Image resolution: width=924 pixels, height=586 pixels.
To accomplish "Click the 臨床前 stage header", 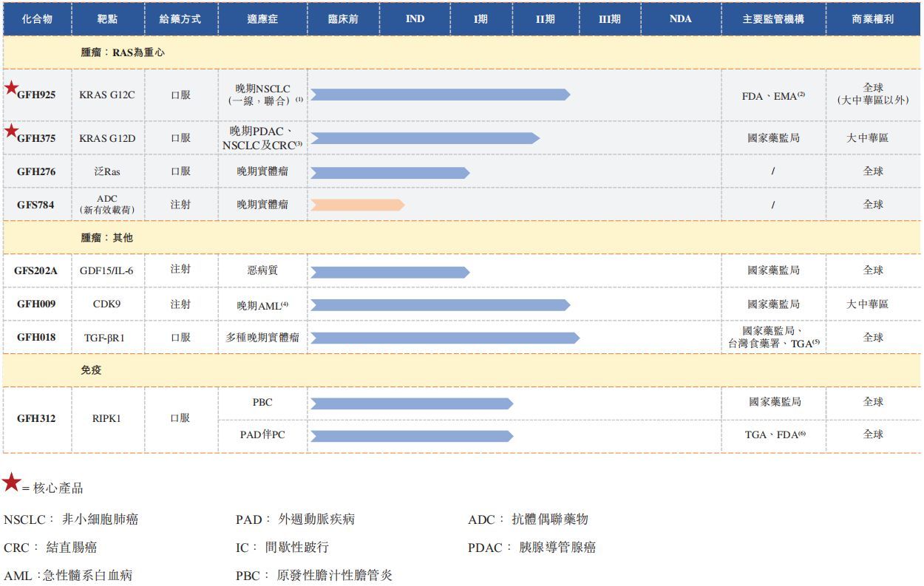I will 343,18.
